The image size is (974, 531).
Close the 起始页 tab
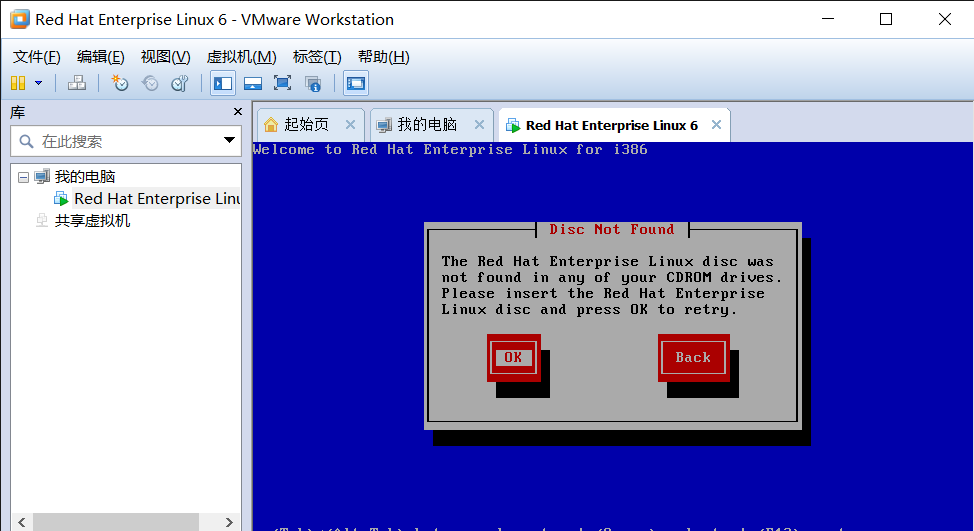(x=350, y=125)
